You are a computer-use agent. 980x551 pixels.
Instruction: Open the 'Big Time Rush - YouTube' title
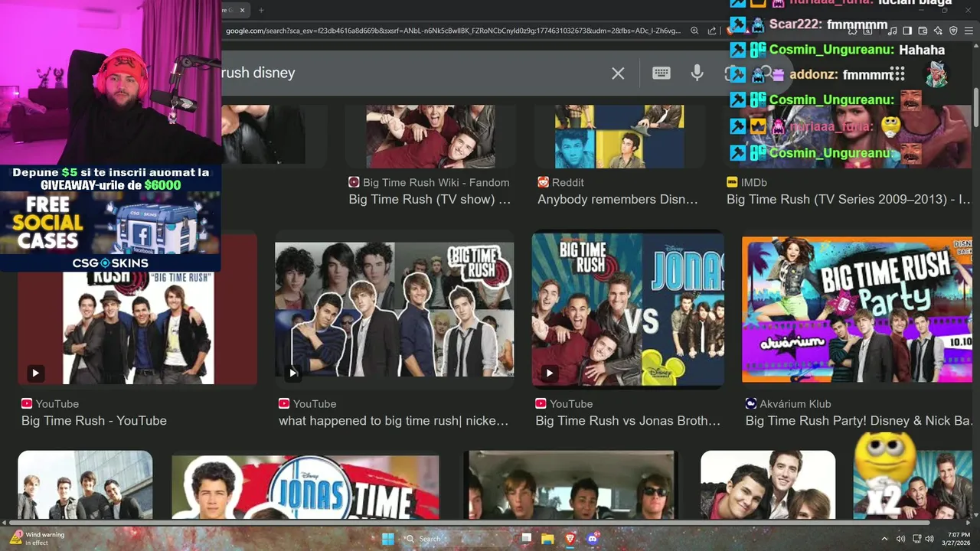(94, 421)
